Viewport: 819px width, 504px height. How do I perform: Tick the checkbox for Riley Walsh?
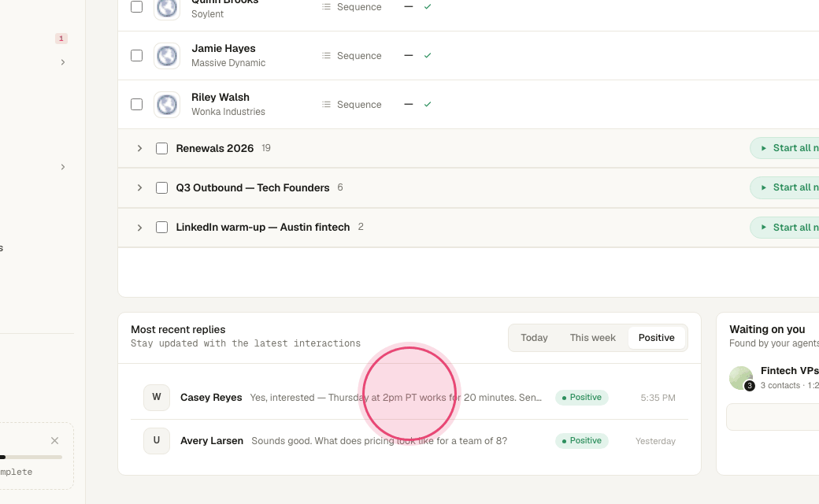tap(136, 105)
